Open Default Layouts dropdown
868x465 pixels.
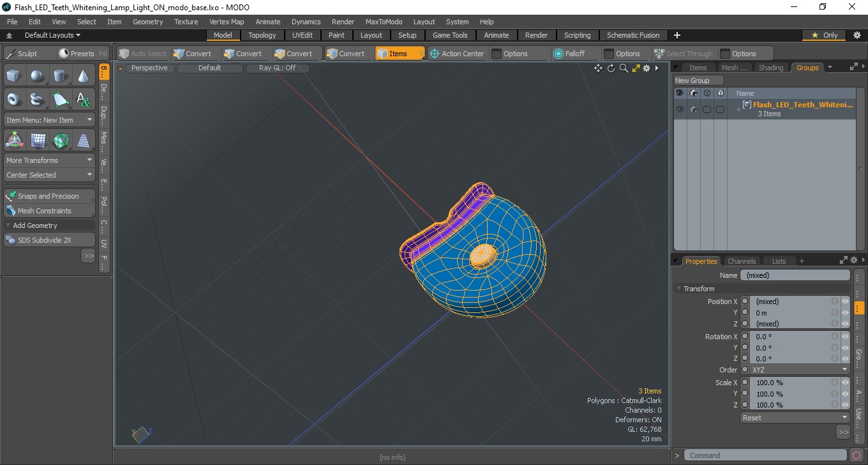[53, 35]
